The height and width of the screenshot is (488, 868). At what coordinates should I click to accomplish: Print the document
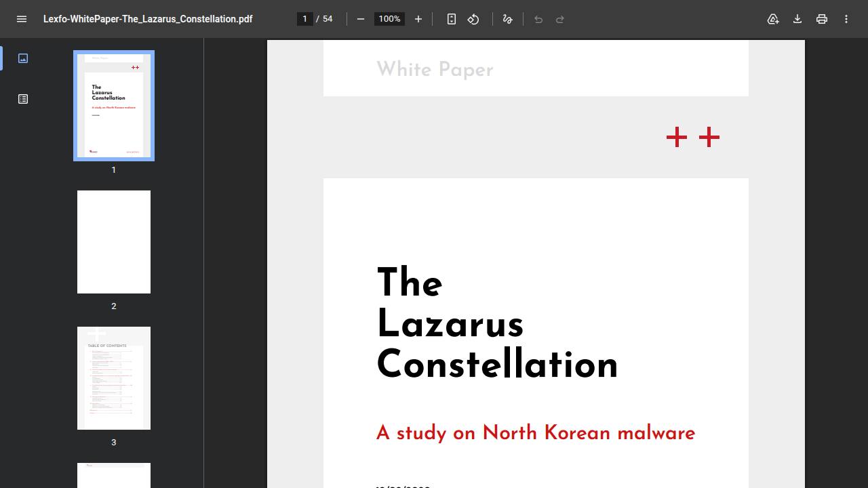(822, 19)
